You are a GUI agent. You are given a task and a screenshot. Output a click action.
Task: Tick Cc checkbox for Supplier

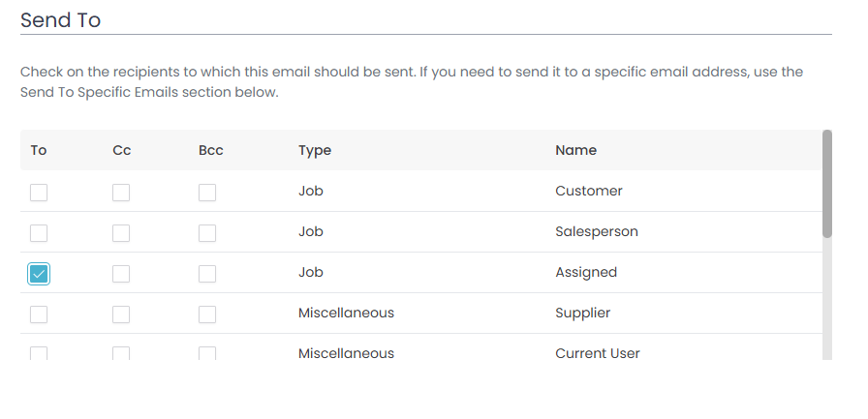(121, 314)
